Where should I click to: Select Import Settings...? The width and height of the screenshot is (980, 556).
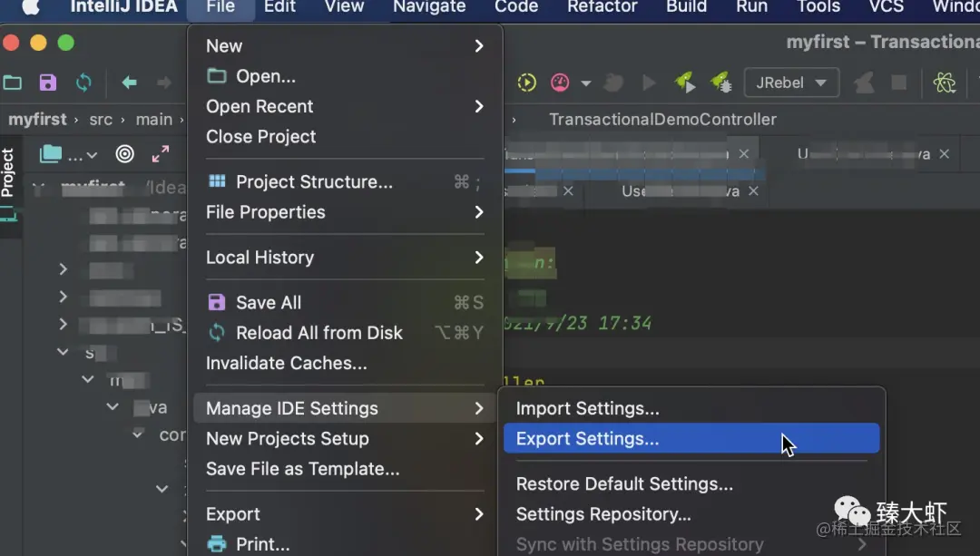click(x=691, y=408)
